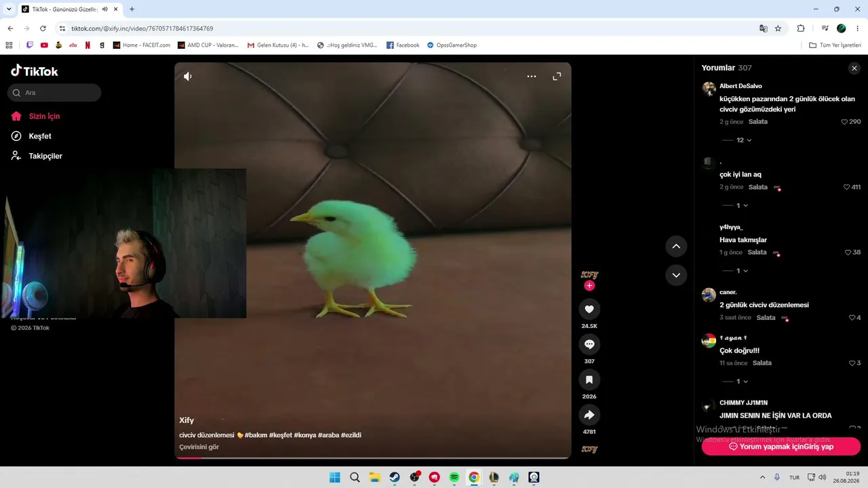Image resolution: width=868 pixels, height=488 pixels.
Task: Open the Takipçiler page
Action: (x=37, y=156)
